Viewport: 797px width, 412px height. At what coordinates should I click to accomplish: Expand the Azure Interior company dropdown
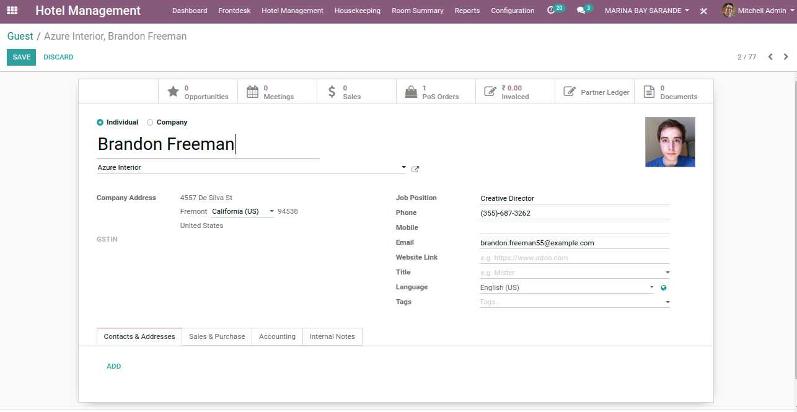coord(404,167)
